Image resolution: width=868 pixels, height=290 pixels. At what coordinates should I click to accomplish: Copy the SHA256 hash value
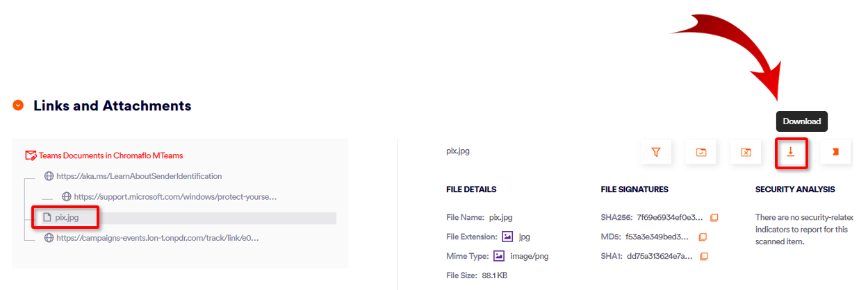[x=714, y=218]
